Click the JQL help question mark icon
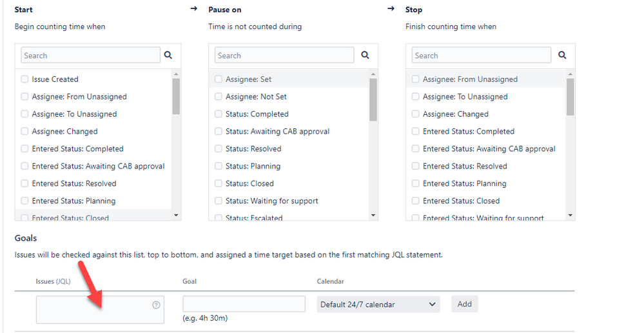 coord(156,305)
